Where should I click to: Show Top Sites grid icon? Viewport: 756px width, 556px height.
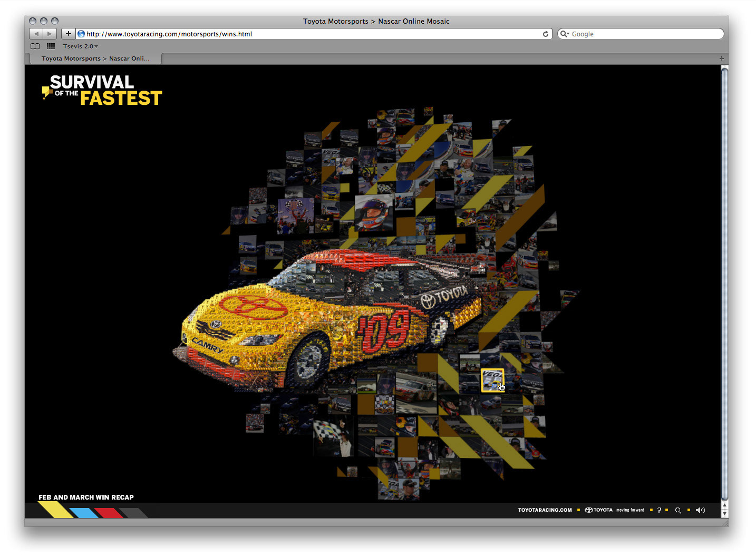tap(51, 46)
